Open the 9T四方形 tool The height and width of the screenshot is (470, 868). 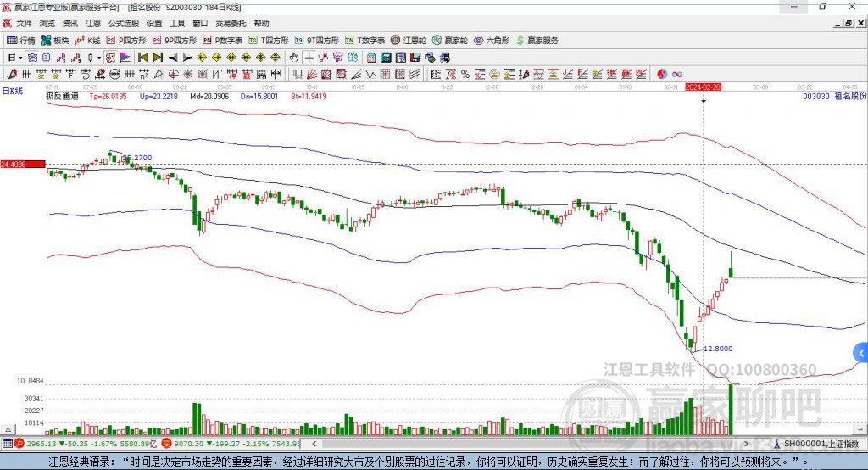coord(317,41)
